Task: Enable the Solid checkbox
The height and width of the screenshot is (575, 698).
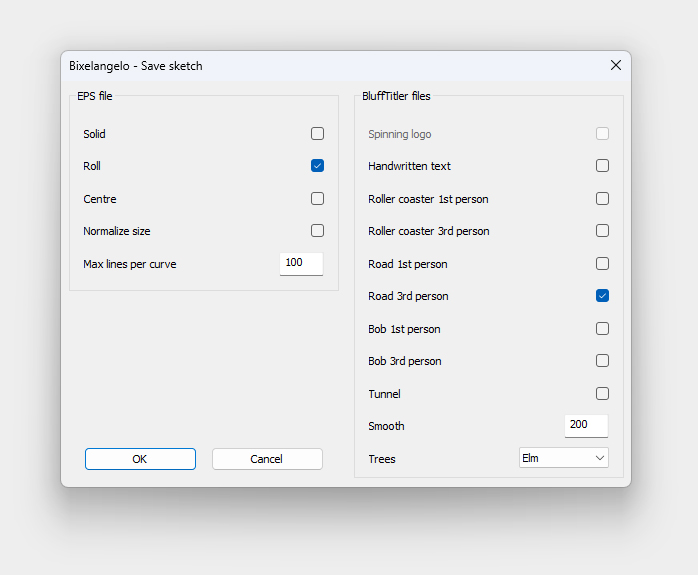Action: click(317, 134)
